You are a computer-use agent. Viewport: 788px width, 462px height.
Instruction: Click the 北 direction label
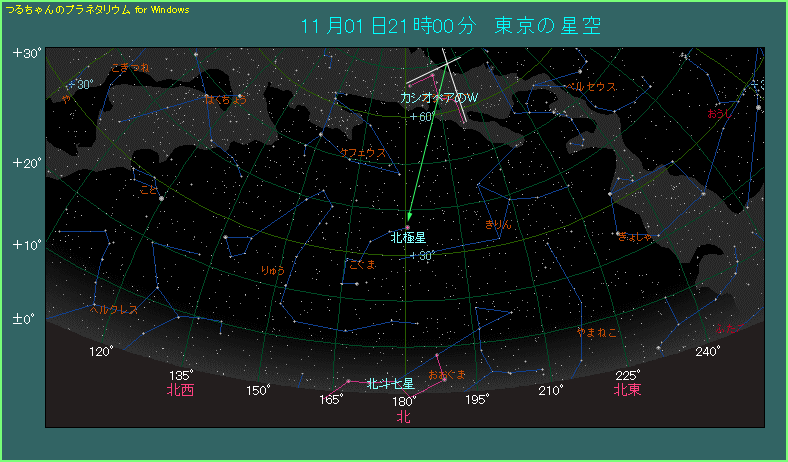coord(404,417)
